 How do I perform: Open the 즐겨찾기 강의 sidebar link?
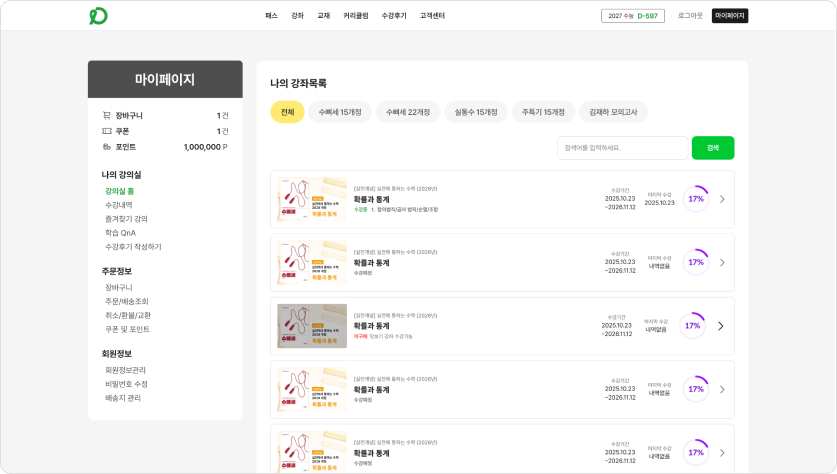tap(126, 219)
